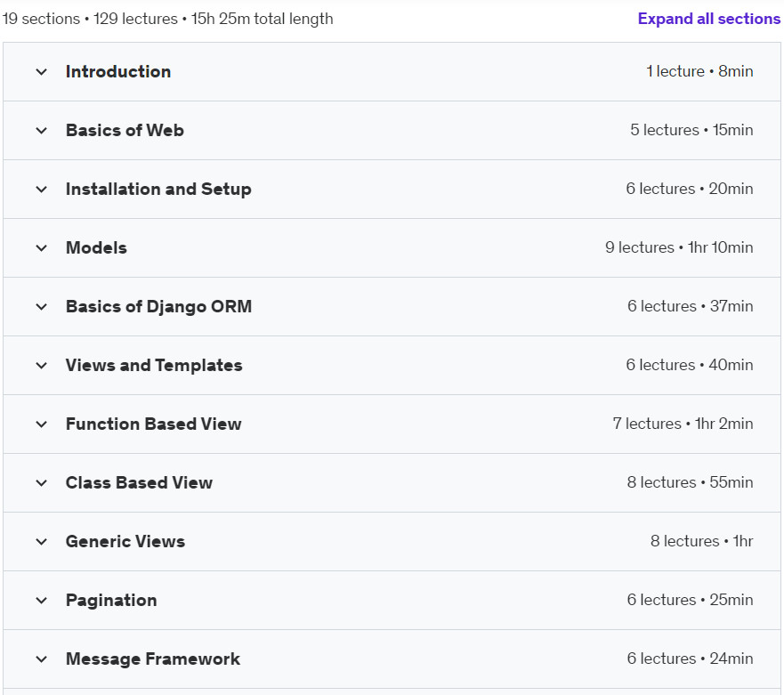The width and height of the screenshot is (784, 695).
Task: Expand the Message Framework chevron
Action: coord(42,659)
